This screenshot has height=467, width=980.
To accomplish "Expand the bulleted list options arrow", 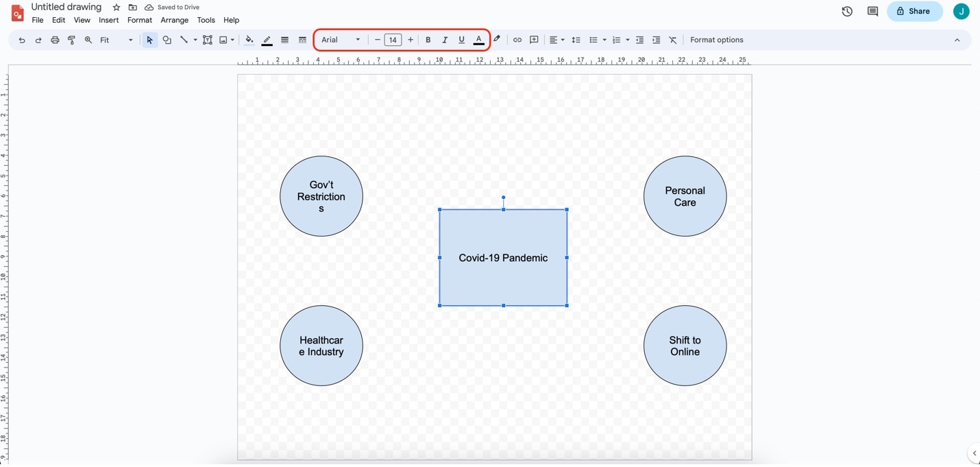I will (x=604, y=40).
